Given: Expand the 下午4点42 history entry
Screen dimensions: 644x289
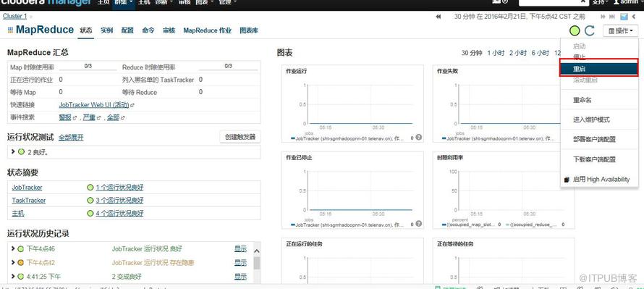Looking at the screenshot, I should pos(13,262).
